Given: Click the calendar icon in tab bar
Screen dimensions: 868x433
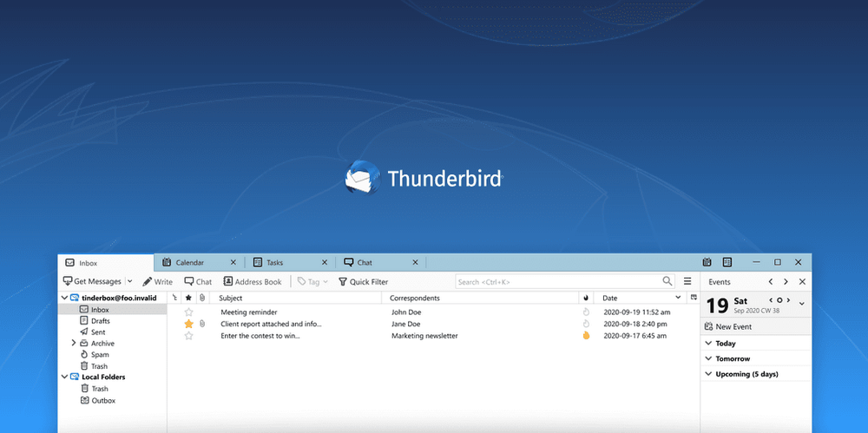Looking at the screenshot, I should (x=708, y=262).
